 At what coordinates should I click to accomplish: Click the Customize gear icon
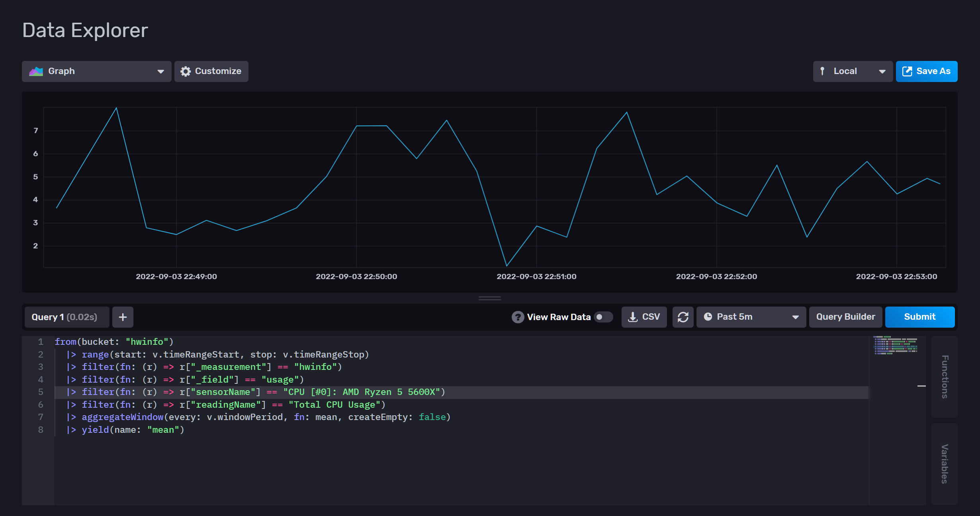pyautogui.click(x=186, y=71)
